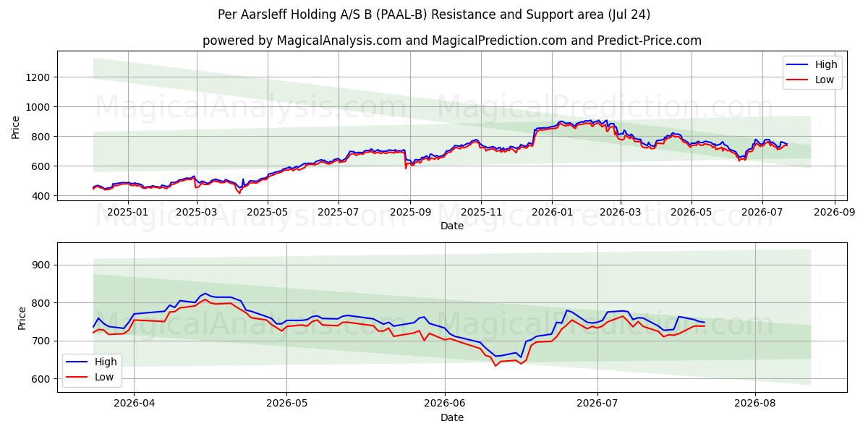Click the 2026-07 tick label on top chart

(x=762, y=212)
